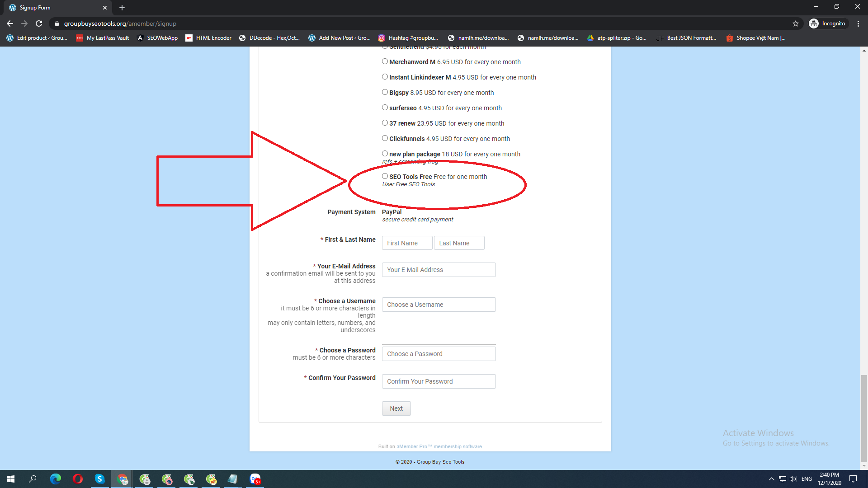Open the Add New Post bookmark
This screenshot has height=488, width=868.
coord(340,38)
